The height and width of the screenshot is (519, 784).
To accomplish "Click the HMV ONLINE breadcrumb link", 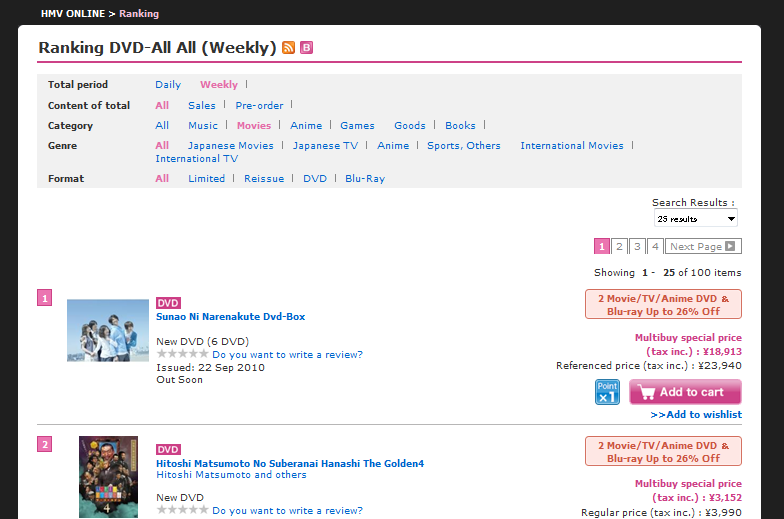I will click(x=73, y=14).
